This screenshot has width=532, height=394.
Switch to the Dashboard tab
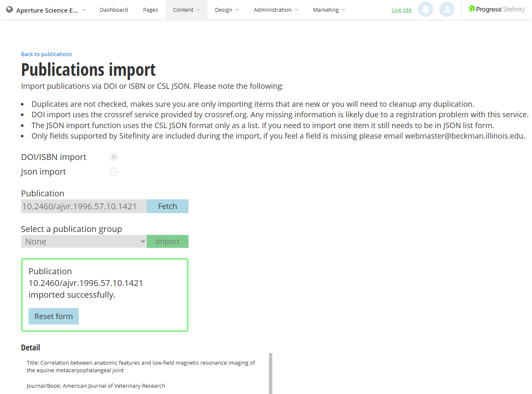tap(114, 9)
